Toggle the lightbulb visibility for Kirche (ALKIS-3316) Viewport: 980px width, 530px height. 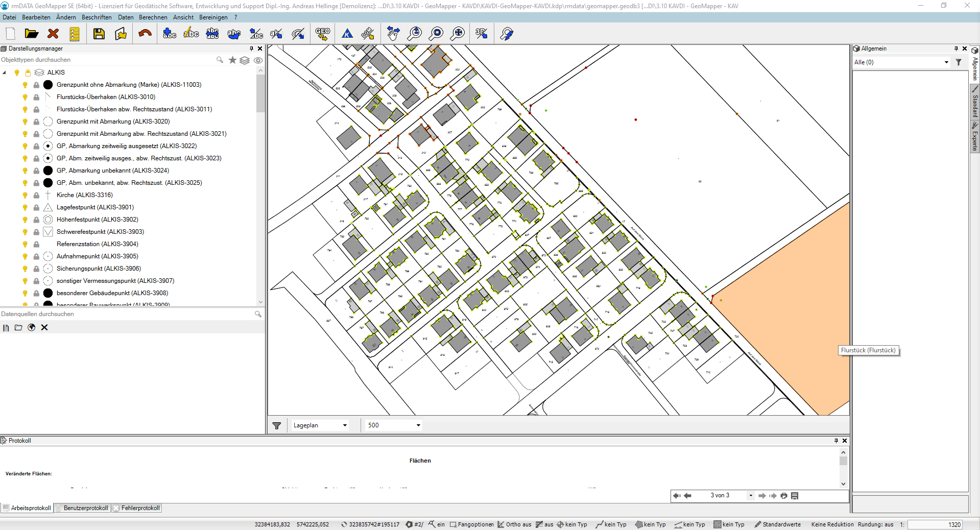click(25, 195)
